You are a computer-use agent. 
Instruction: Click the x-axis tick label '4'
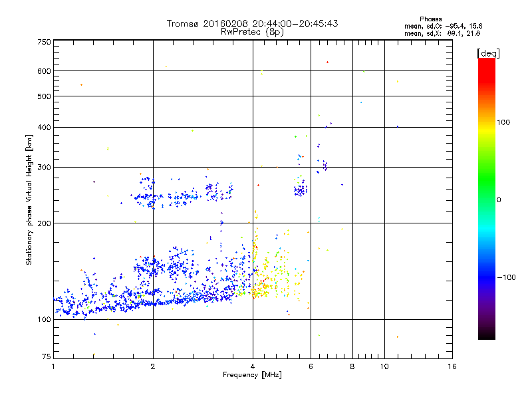[x=253, y=366]
